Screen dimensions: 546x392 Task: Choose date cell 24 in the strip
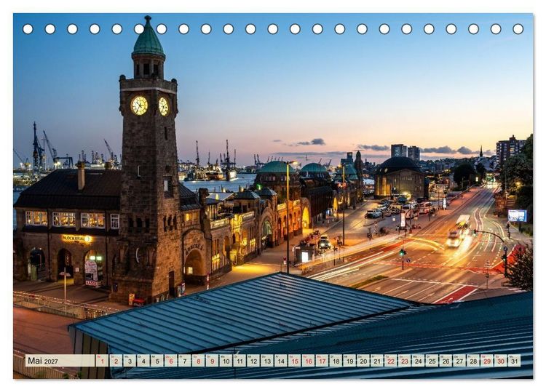pos(419,361)
